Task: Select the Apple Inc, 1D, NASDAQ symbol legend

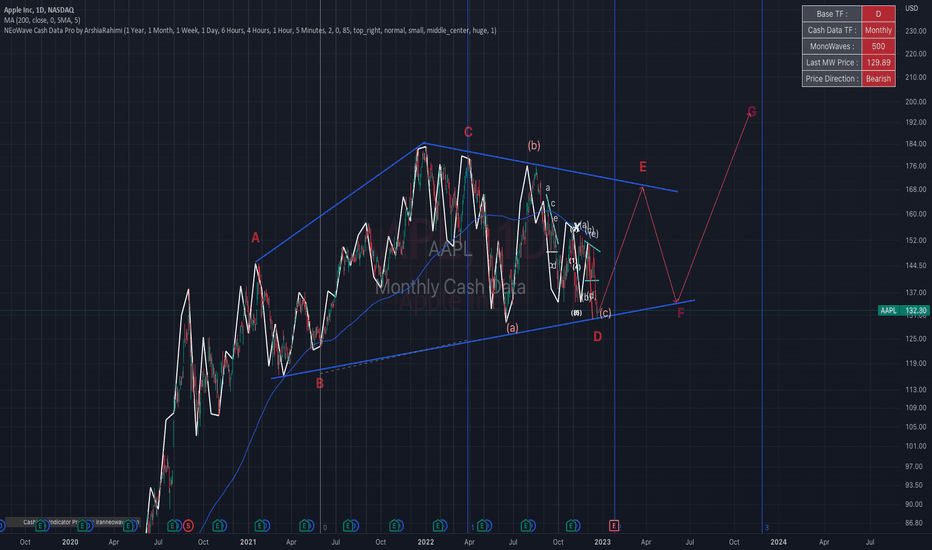Action: 39,10
